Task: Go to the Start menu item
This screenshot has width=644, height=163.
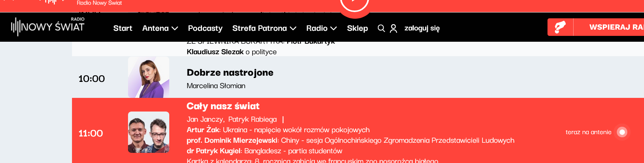Action: pyautogui.click(x=123, y=28)
